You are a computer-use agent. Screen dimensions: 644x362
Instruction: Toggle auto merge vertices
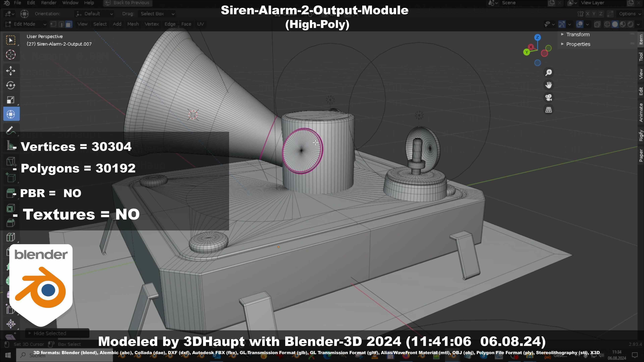(x=610, y=14)
